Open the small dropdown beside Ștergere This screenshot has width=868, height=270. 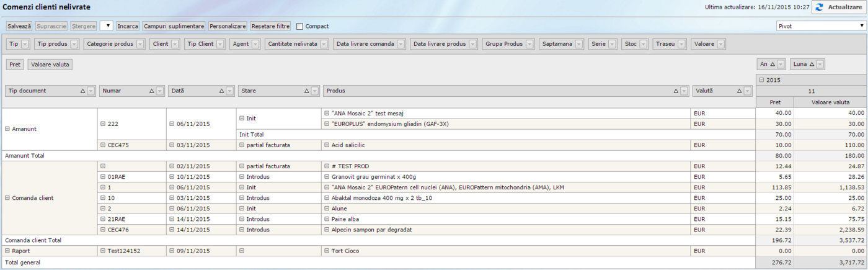tap(106, 26)
